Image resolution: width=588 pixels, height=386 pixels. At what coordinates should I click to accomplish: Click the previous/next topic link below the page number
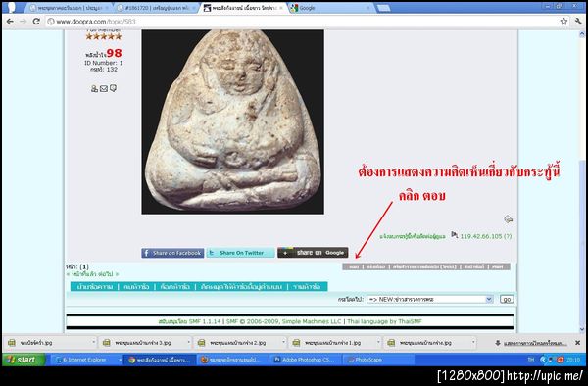(92, 274)
